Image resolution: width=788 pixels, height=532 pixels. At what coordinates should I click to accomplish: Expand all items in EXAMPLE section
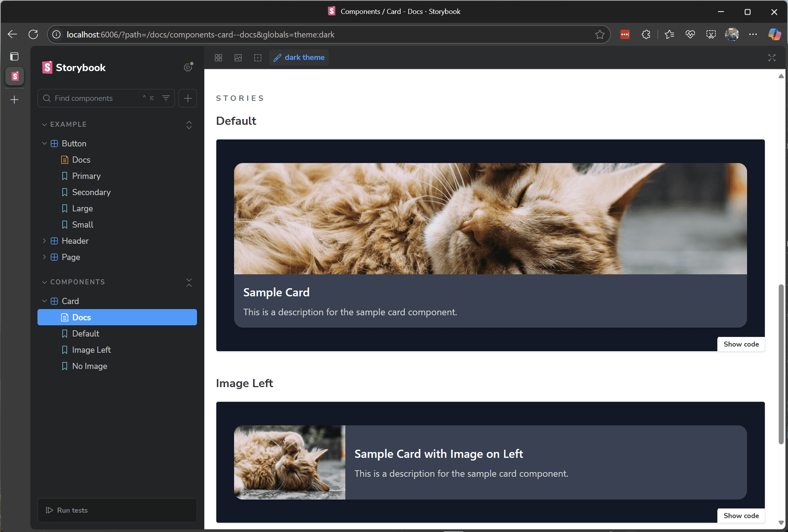(x=189, y=125)
